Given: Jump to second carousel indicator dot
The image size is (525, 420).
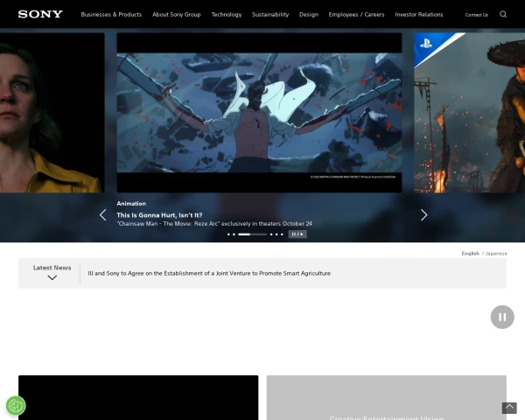Looking at the screenshot, I should point(234,234).
